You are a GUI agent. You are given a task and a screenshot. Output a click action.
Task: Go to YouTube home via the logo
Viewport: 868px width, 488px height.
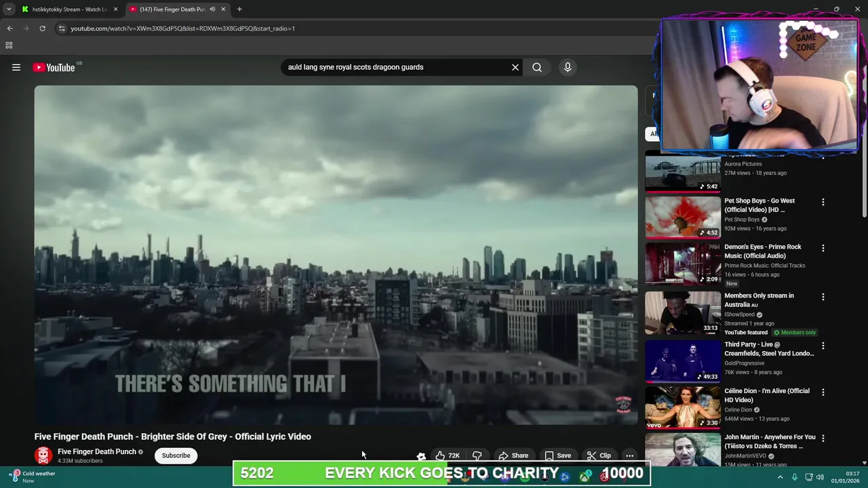(54, 67)
